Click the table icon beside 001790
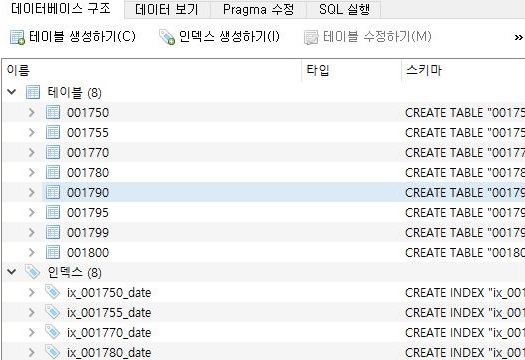Screen dimensions: 525x360 [x=53, y=192]
